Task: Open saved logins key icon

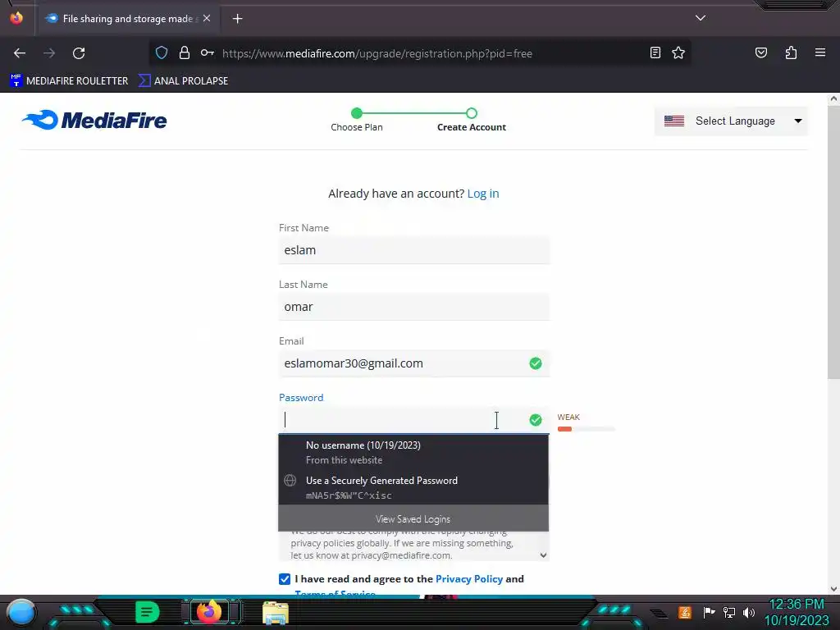Action: (x=208, y=53)
